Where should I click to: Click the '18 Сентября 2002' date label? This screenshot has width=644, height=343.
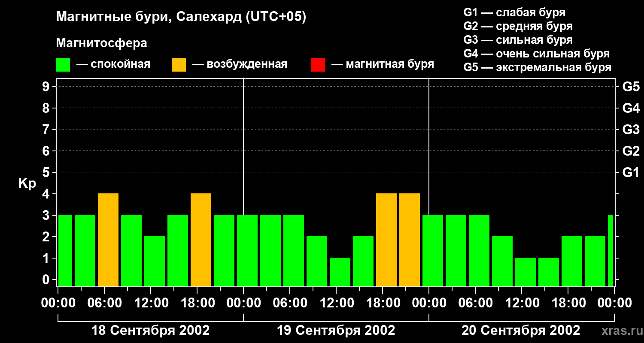[x=151, y=331]
